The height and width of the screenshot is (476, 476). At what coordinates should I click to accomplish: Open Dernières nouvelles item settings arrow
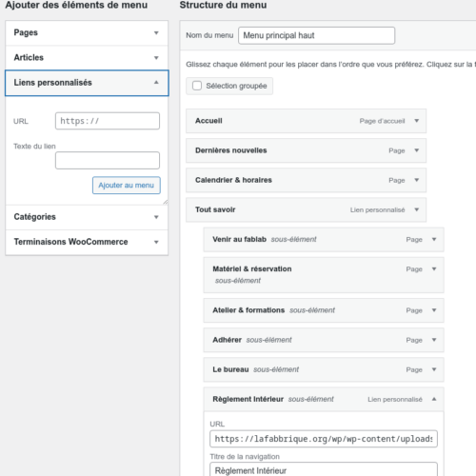[x=417, y=150]
